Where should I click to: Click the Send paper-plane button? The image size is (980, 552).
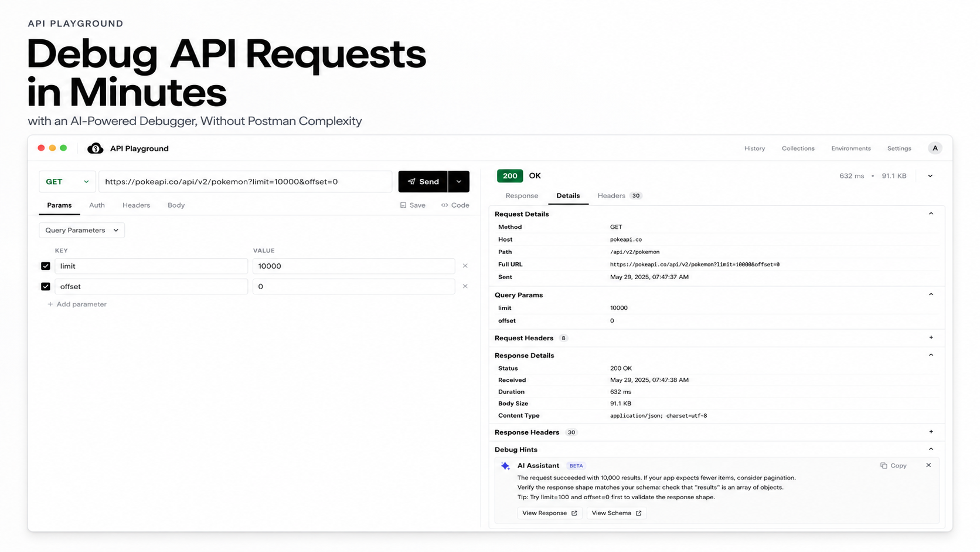423,182
